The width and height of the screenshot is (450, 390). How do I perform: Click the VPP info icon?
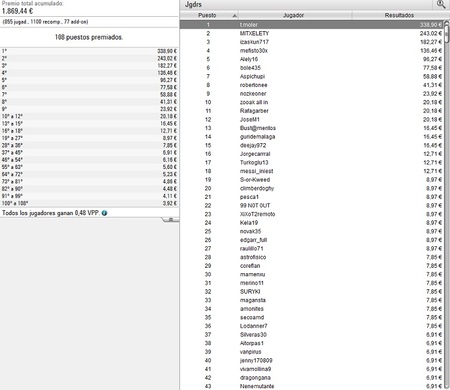[x=105, y=213]
